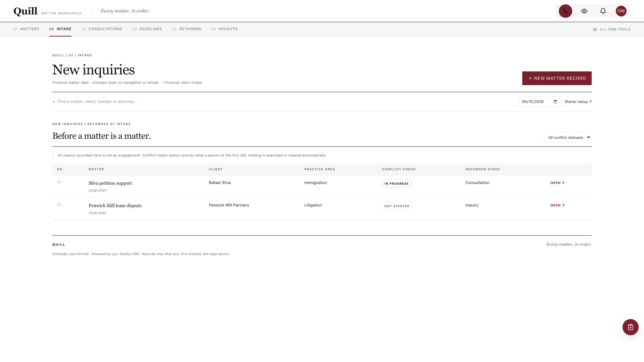Click the Conflict Check column header

(x=399, y=169)
